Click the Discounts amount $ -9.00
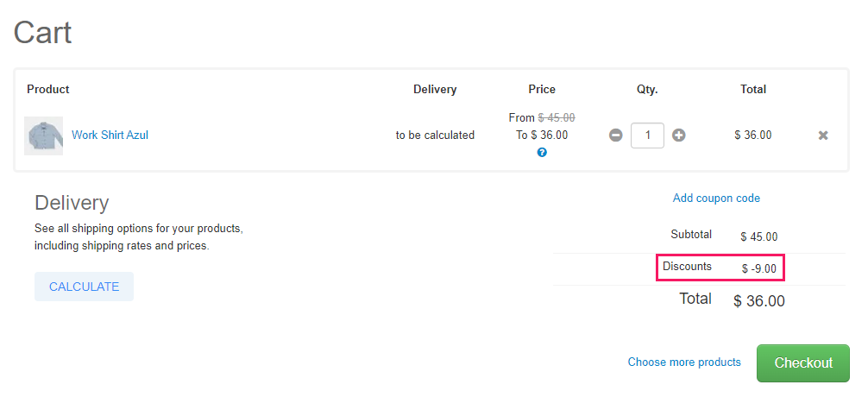The image size is (868, 397). point(759,269)
